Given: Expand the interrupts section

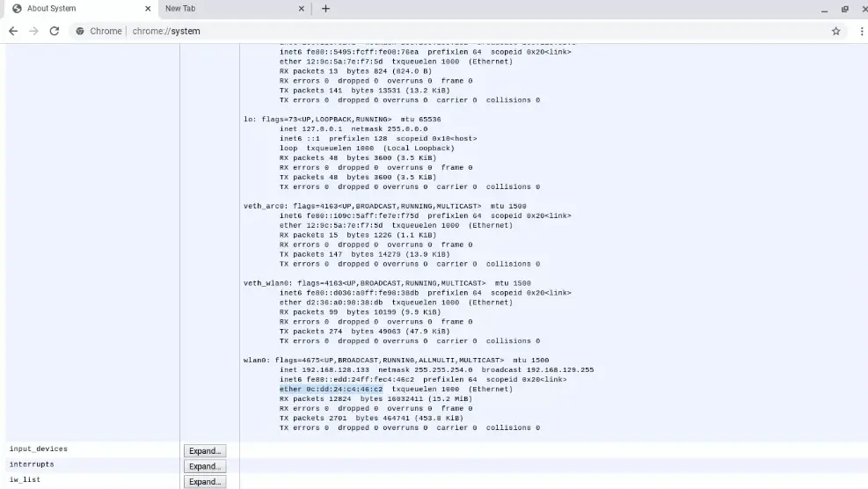Looking at the screenshot, I should click(x=205, y=466).
